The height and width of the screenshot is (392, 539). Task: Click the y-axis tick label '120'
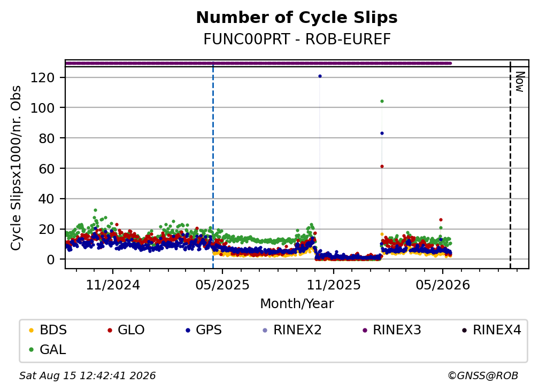(x=43, y=78)
